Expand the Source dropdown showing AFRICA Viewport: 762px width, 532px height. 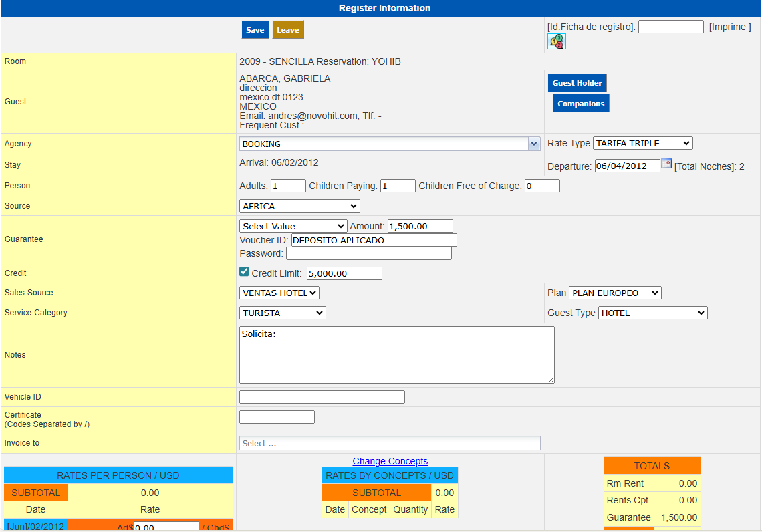pyautogui.click(x=299, y=206)
